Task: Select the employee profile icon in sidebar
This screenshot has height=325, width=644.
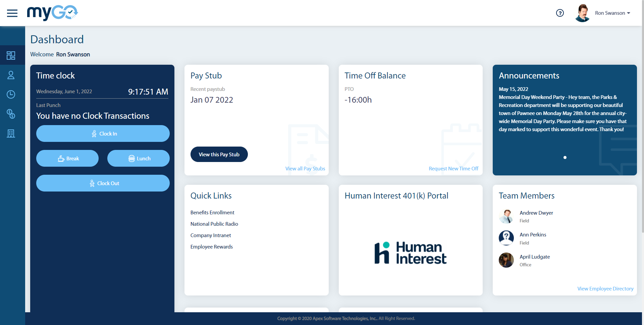Action: click(x=11, y=75)
